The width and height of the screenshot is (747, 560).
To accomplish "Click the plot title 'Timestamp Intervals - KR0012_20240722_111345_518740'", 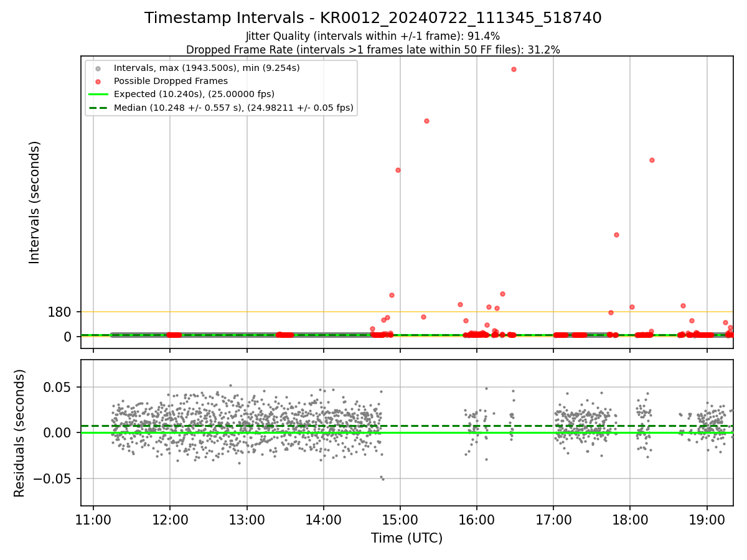I will [373, 18].
